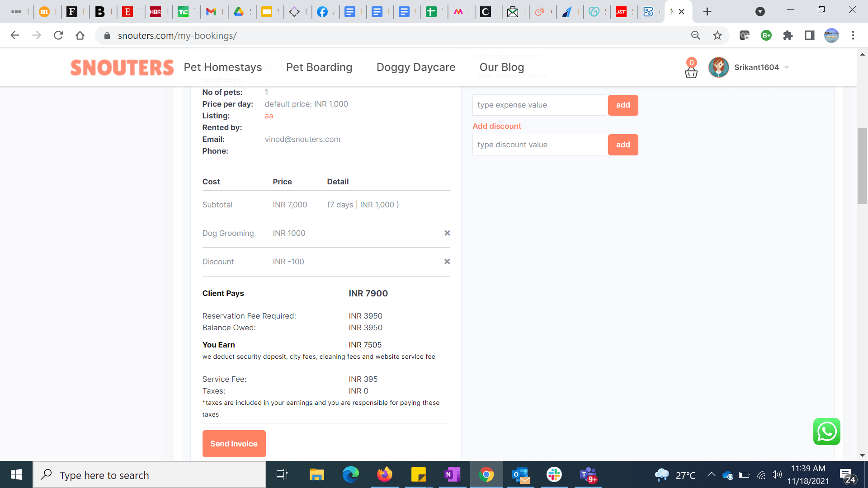Image resolution: width=868 pixels, height=488 pixels.
Task: Select the vinod@snouters.com email text
Action: 302,140
